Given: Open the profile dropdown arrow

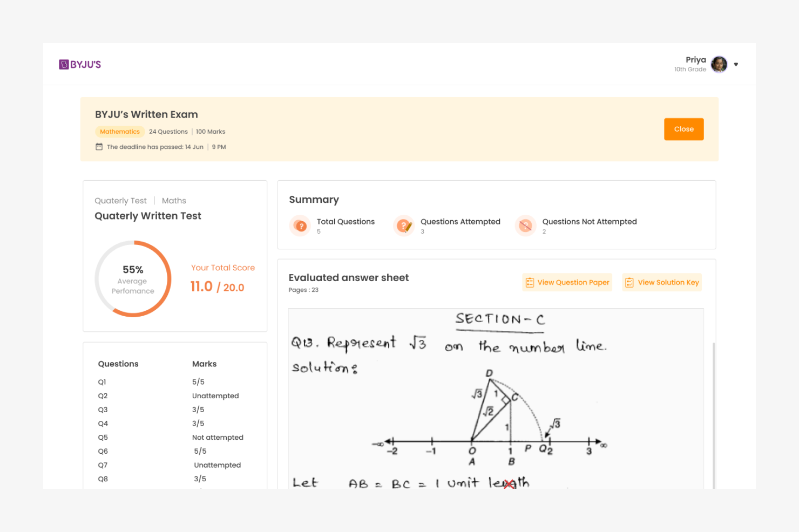Looking at the screenshot, I should coord(736,64).
